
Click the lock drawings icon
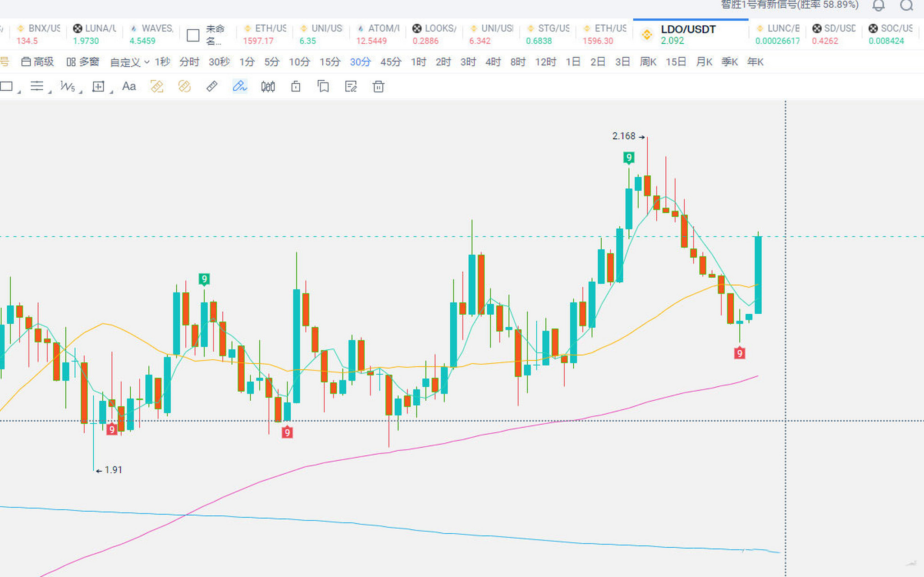(x=296, y=86)
